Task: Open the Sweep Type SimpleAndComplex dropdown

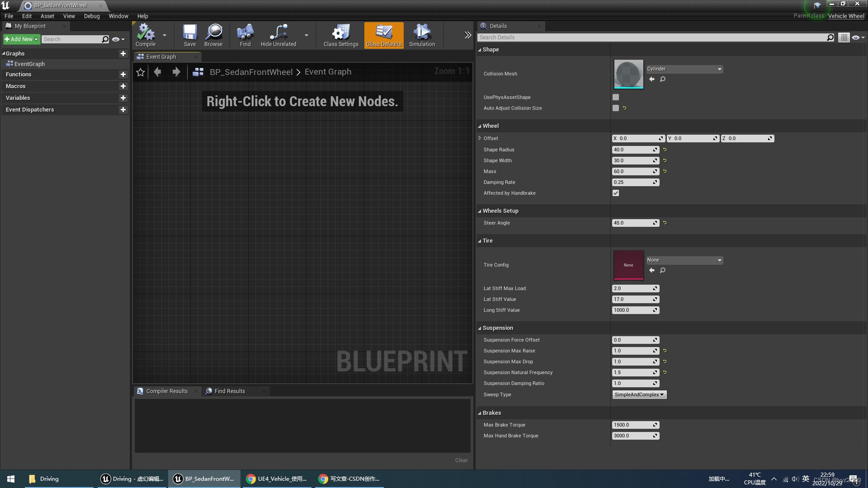Action: [639, 394]
